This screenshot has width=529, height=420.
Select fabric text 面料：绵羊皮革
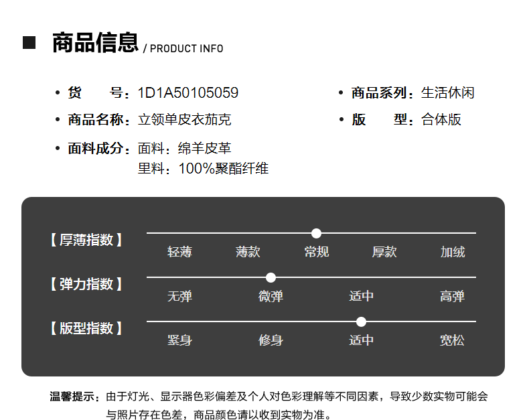tap(185, 149)
